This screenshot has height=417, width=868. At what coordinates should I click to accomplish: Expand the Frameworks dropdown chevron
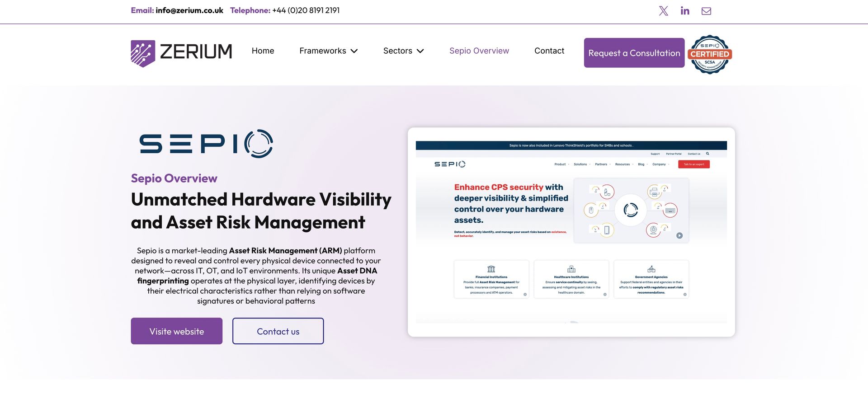354,51
